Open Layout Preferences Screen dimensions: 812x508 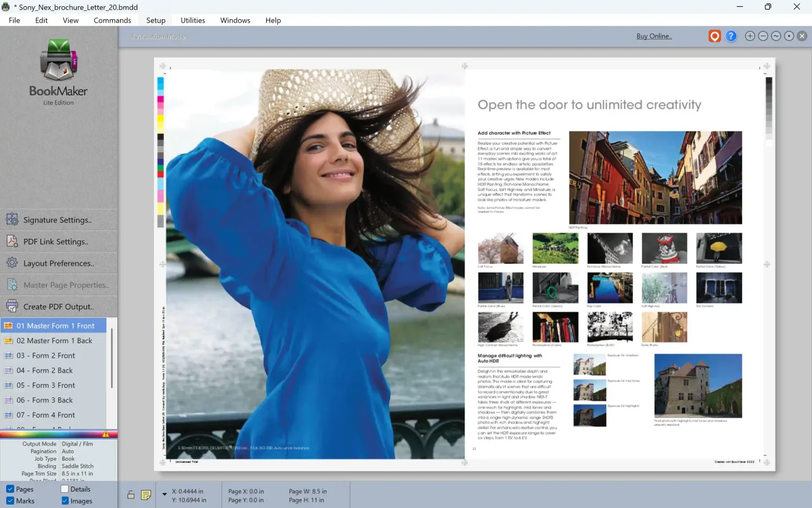[x=59, y=263]
